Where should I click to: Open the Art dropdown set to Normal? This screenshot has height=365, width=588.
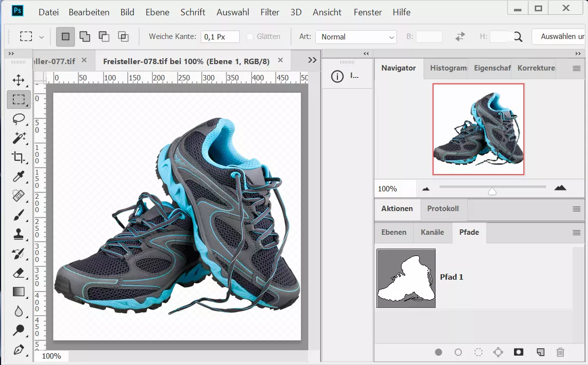(356, 36)
